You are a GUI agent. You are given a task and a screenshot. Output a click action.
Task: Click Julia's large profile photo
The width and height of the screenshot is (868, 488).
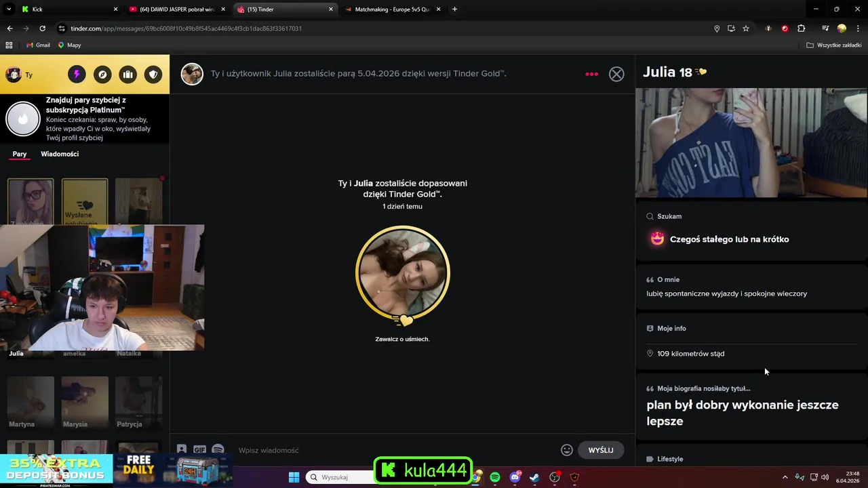[751, 142]
